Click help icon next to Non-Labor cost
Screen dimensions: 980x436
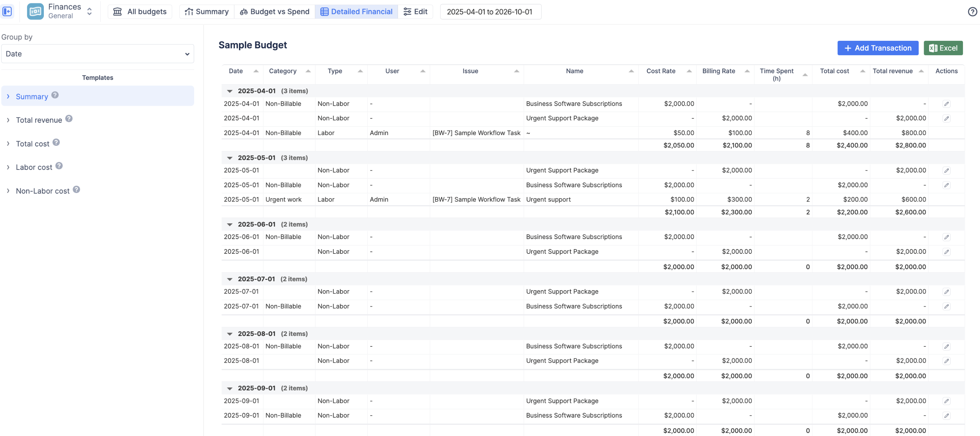[x=76, y=189]
